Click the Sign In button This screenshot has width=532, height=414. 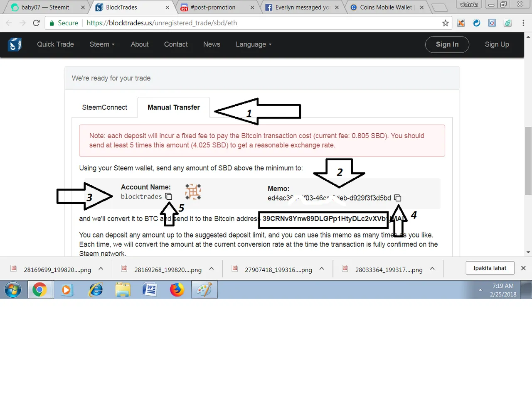pyautogui.click(x=447, y=44)
